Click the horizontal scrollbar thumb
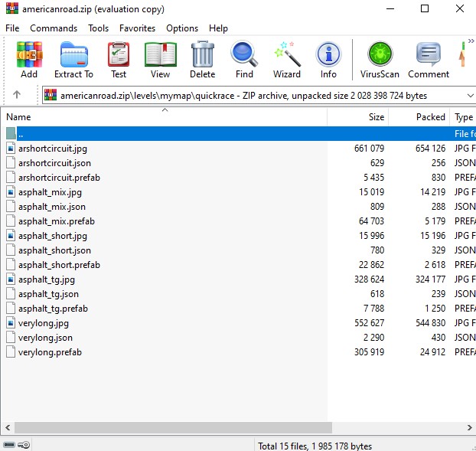Viewport: 476px width, 451px height. point(174,427)
